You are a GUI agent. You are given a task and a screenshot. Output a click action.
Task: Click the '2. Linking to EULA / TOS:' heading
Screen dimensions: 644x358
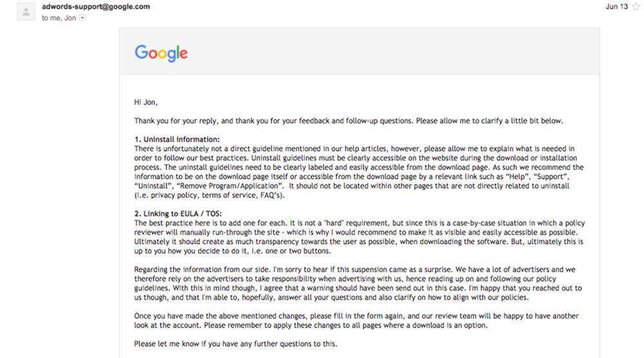tap(180, 214)
